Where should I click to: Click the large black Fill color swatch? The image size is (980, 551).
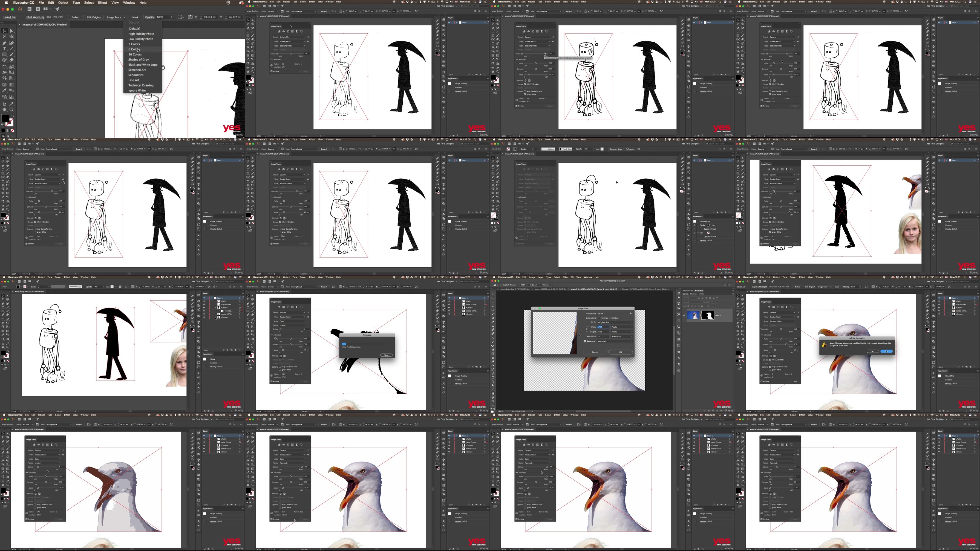coord(5,118)
